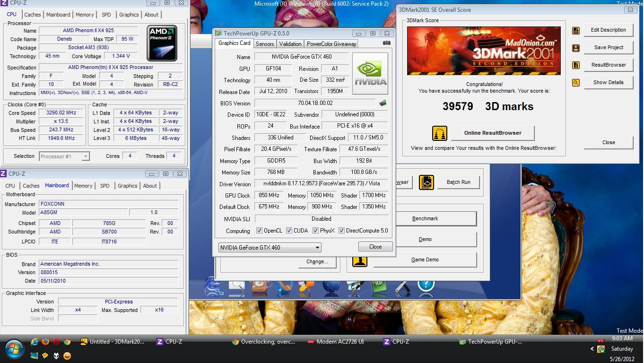Click the blue help question mark desktop icon
This screenshot has width=644, height=363.
[426, 287]
